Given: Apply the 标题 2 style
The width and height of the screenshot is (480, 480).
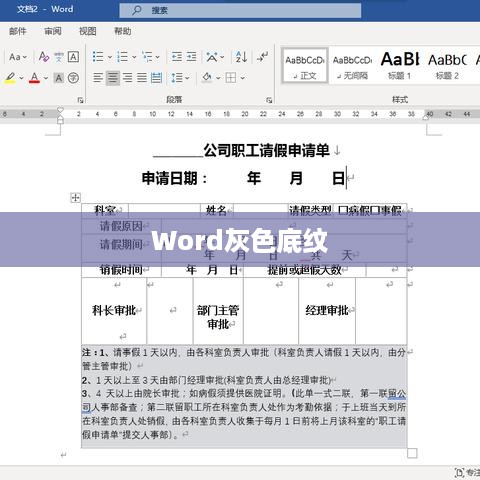Looking at the screenshot, I should pos(447,65).
